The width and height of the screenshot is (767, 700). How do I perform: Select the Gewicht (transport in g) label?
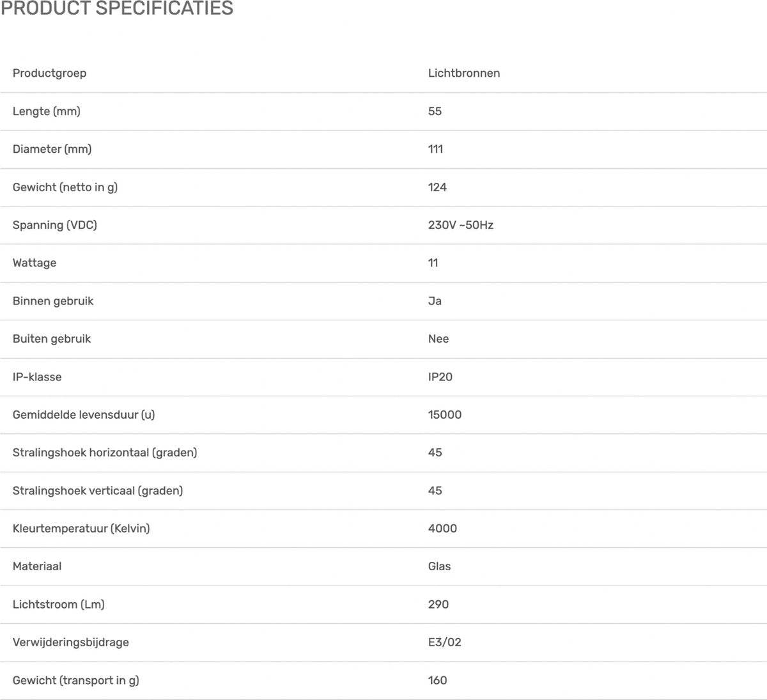[x=76, y=680]
